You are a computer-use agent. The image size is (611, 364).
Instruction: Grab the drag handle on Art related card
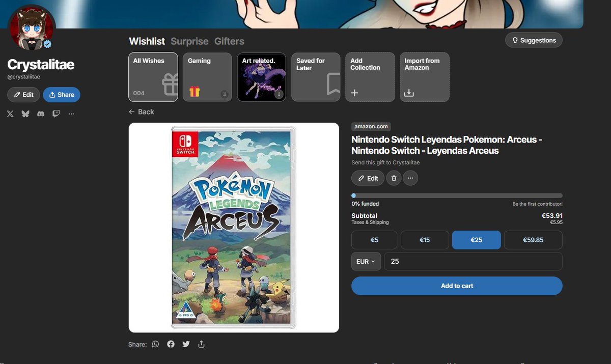tap(279, 94)
